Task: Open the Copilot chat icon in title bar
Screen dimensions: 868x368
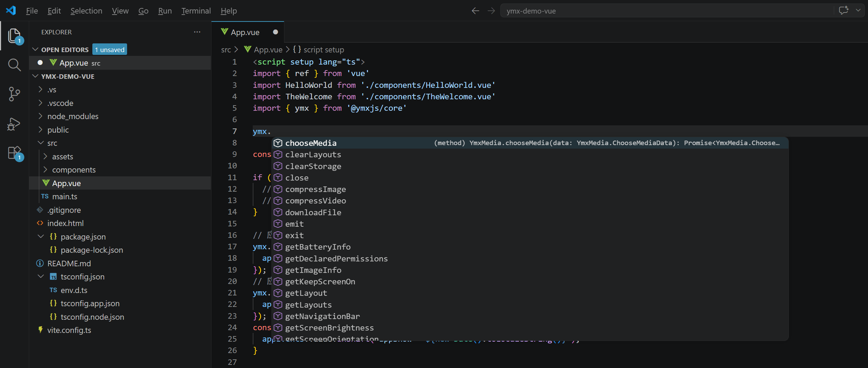Action: pos(844,10)
